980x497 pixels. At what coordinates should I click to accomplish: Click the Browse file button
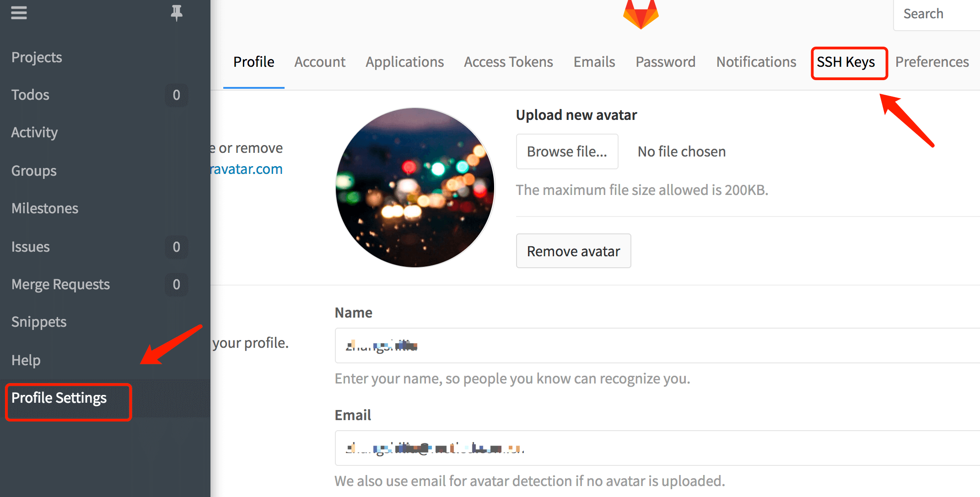567,151
